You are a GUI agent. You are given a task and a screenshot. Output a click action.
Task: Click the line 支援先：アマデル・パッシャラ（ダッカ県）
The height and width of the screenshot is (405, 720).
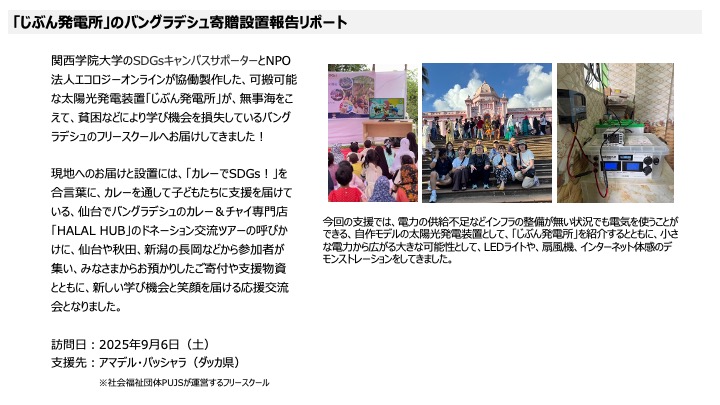tap(146, 362)
